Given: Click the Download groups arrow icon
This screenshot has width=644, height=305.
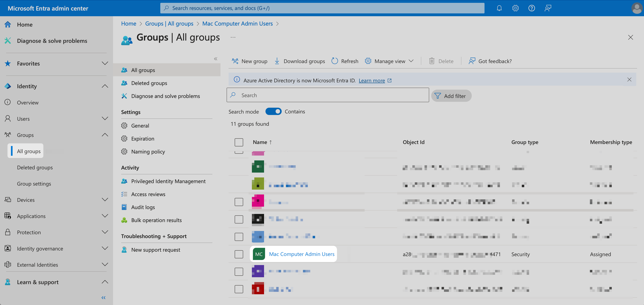Looking at the screenshot, I should point(277,61).
